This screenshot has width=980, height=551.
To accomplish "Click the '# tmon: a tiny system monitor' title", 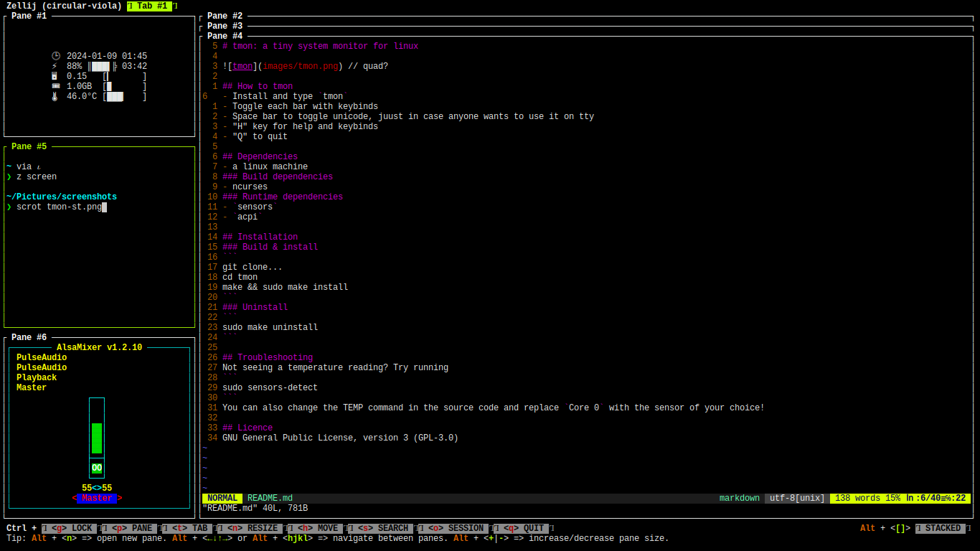I will pyautogui.click(x=320, y=46).
